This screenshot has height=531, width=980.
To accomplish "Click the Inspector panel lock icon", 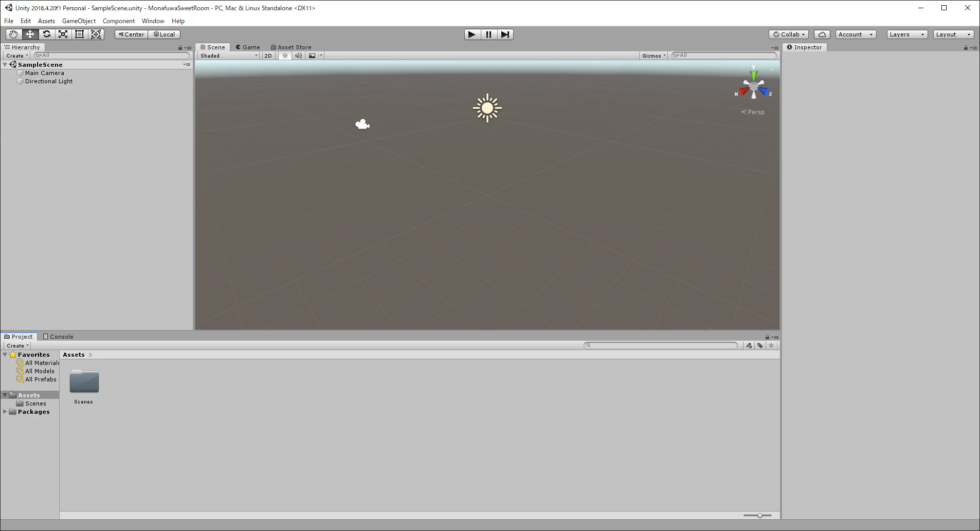I will 966,48.
